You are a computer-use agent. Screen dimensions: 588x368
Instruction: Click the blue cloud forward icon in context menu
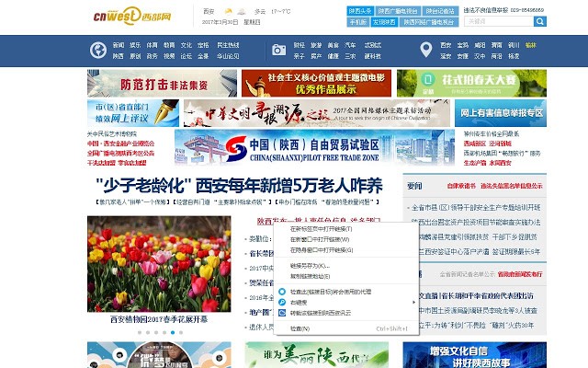click(281, 312)
